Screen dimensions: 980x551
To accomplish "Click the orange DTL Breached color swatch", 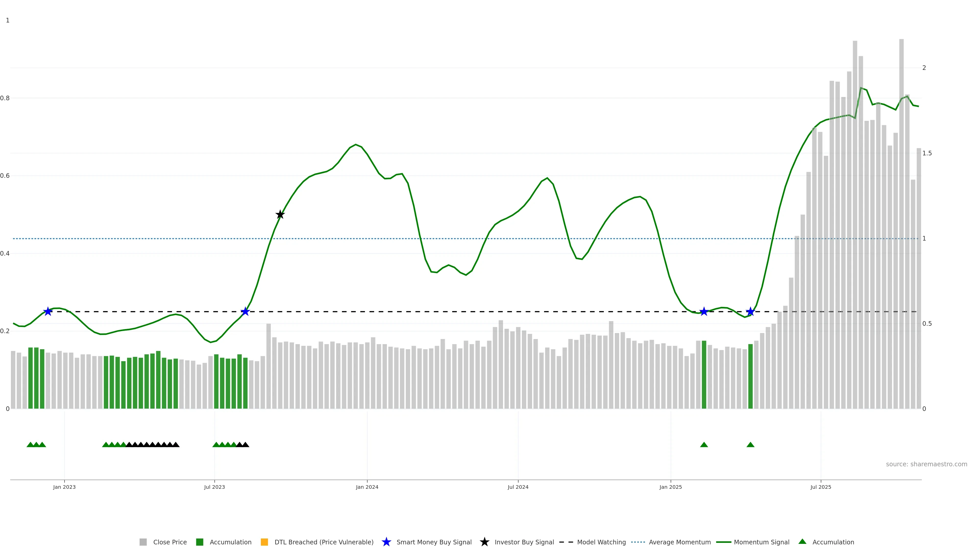I will tap(264, 542).
